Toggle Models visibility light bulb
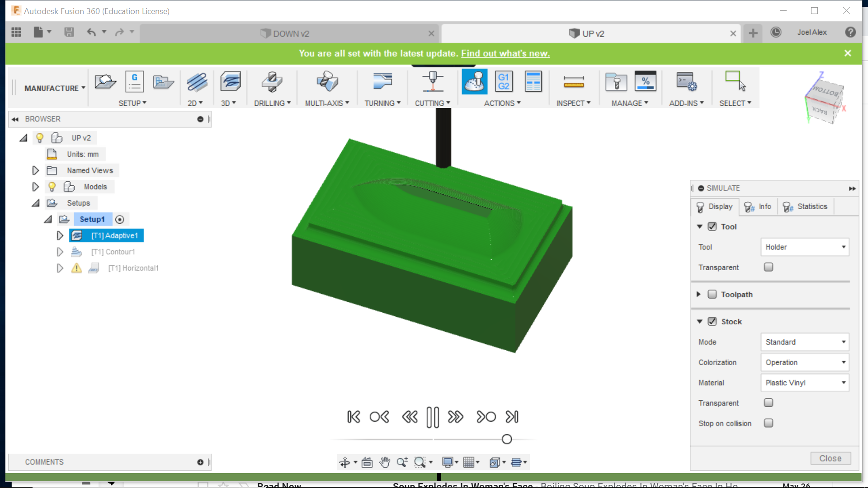Viewport: 868px width, 488px height. click(52, 187)
